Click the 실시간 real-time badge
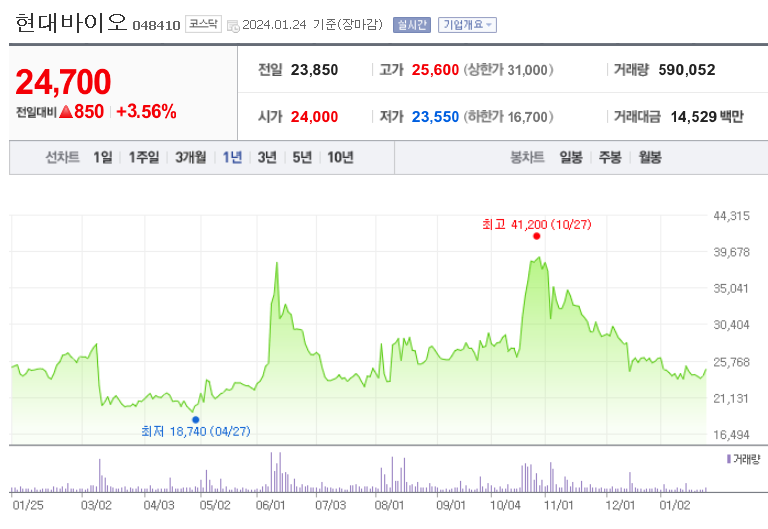 click(412, 25)
